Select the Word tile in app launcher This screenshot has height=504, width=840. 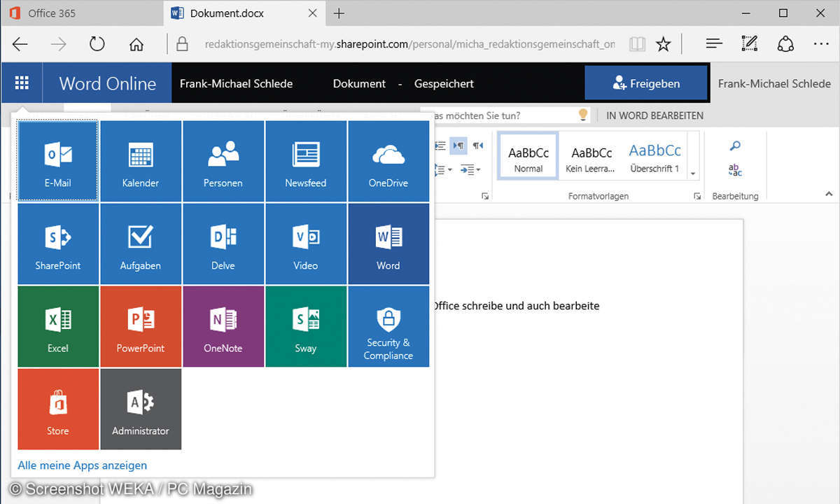(x=388, y=244)
